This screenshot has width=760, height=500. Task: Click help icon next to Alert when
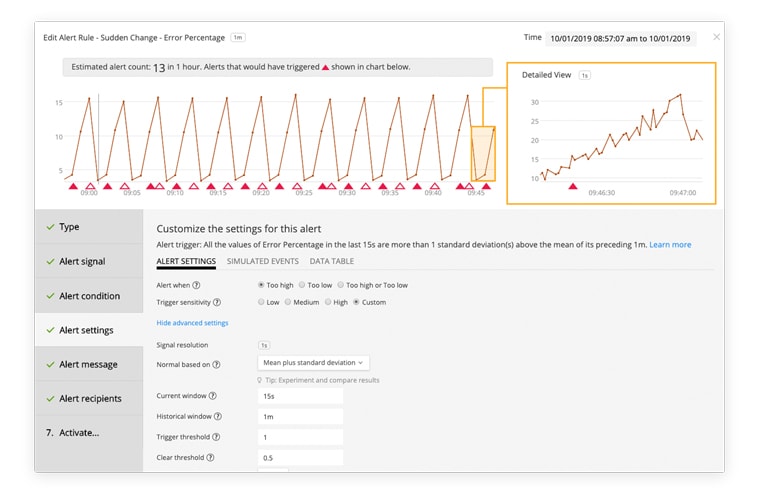pyautogui.click(x=196, y=285)
